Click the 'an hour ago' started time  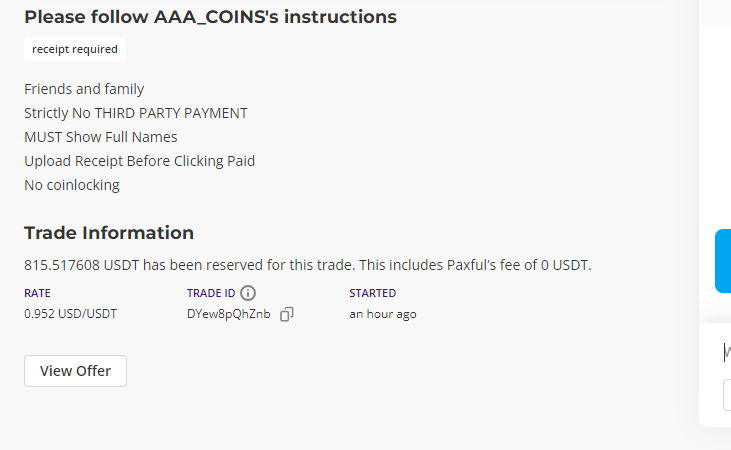point(383,314)
